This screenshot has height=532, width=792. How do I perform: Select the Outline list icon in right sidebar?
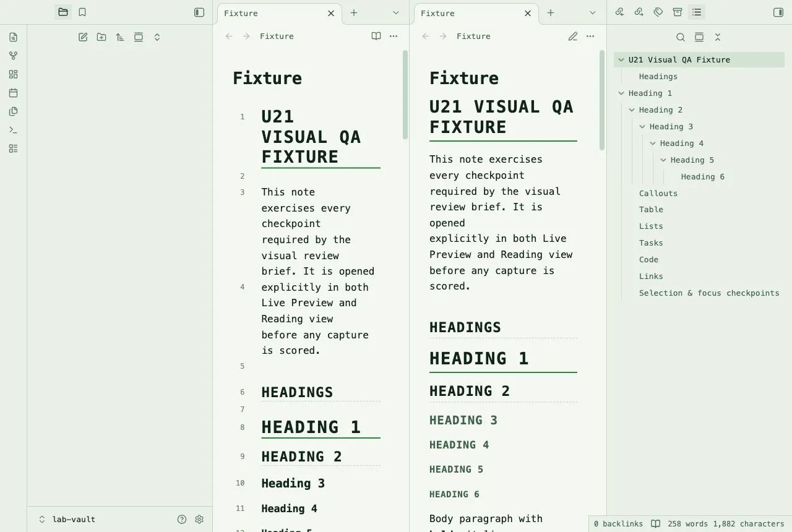click(x=697, y=12)
